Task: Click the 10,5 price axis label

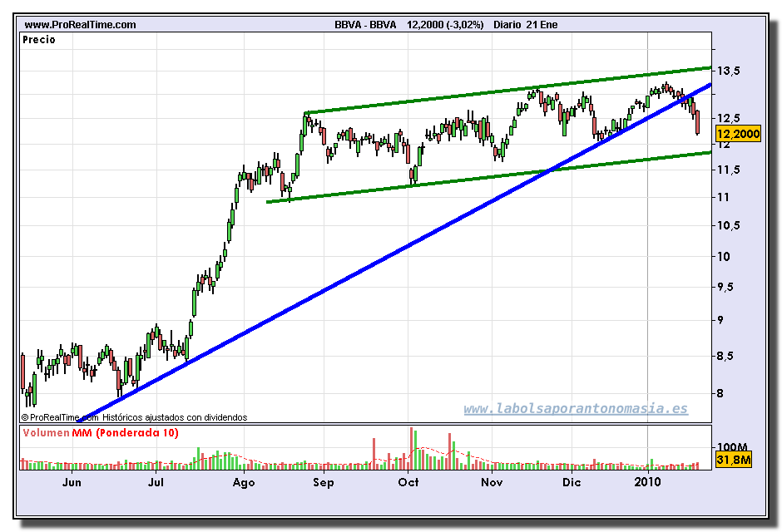Action: point(729,225)
